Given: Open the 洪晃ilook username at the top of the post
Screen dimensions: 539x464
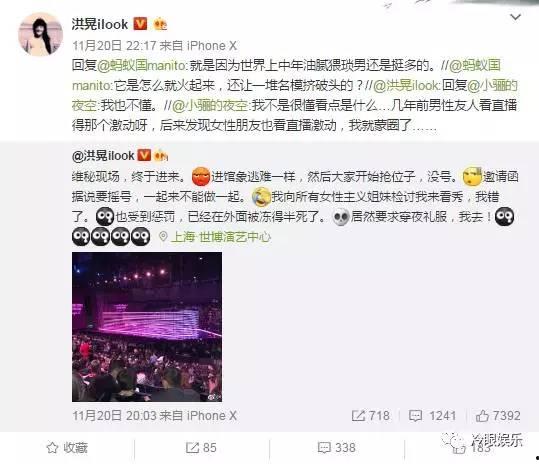Looking at the screenshot, I should click(100, 24).
